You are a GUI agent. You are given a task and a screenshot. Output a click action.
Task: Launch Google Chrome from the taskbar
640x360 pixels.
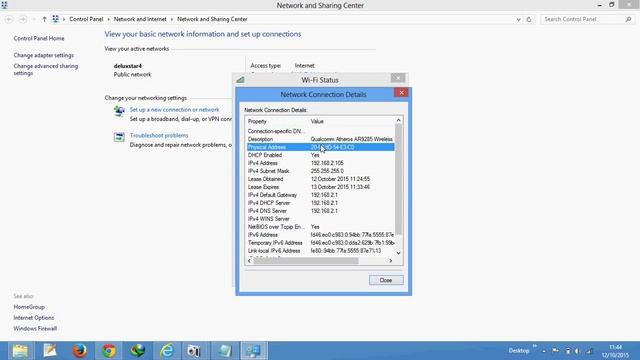[x=109, y=351]
